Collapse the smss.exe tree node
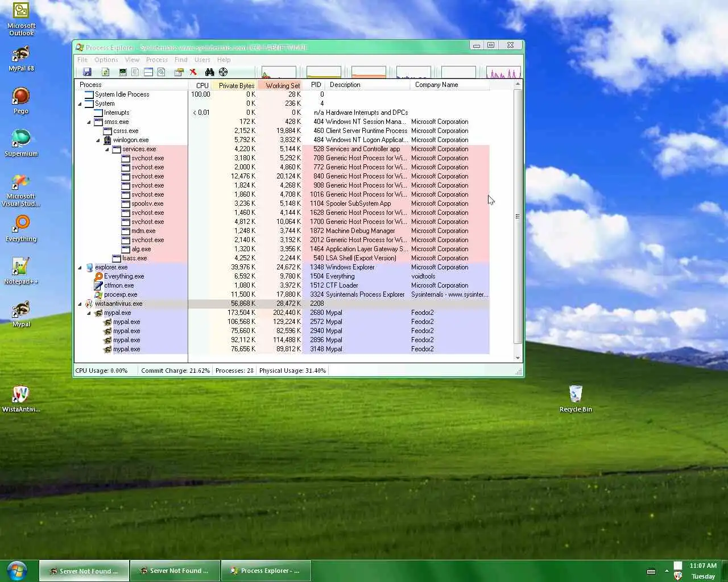 (89, 122)
